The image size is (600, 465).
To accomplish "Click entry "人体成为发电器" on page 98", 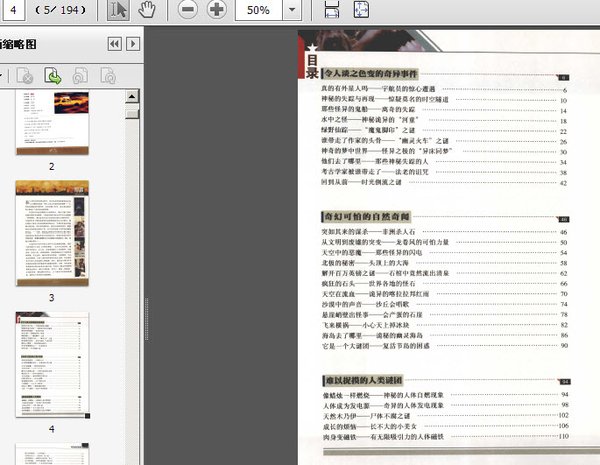I will (x=383, y=405).
